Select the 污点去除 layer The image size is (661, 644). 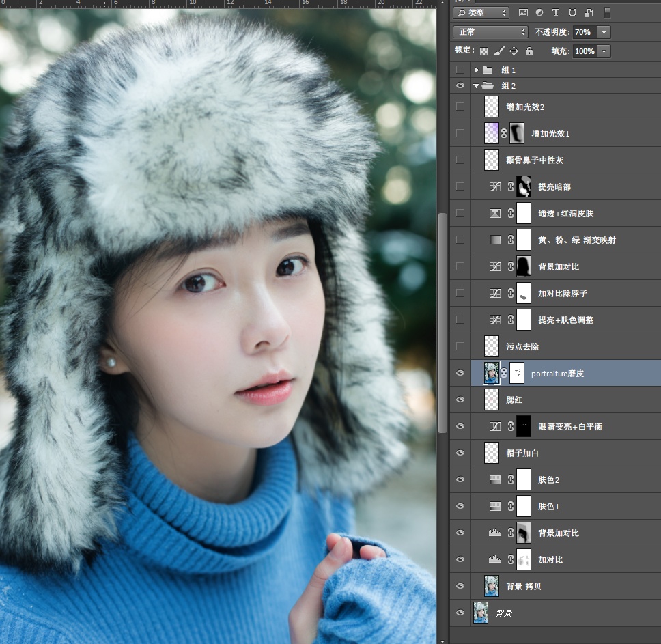[565, 346]
